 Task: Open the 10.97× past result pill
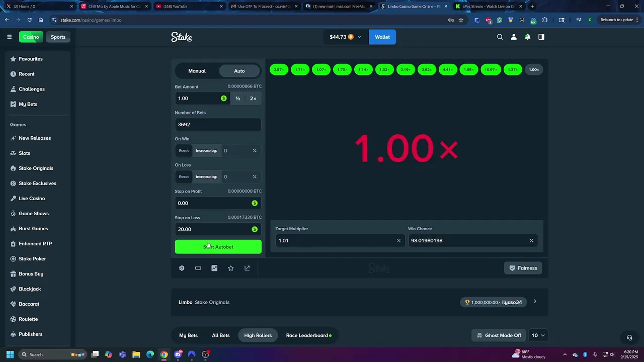(492, 70)
